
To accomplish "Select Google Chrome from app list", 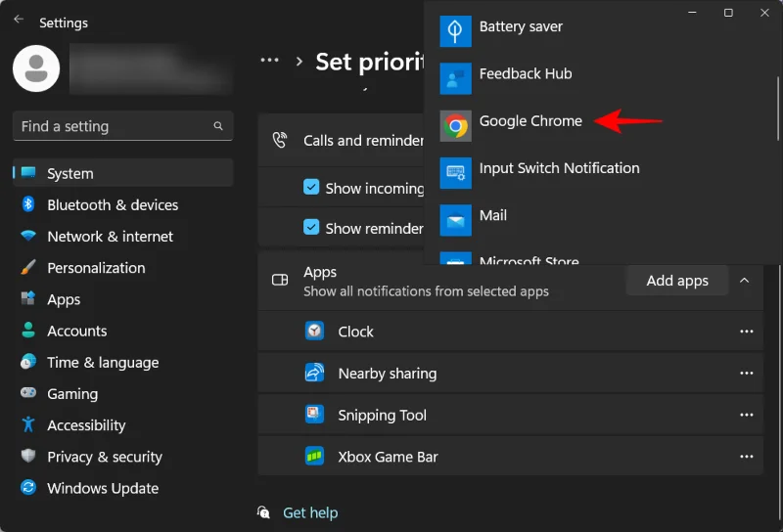I will tap(603, 126).
